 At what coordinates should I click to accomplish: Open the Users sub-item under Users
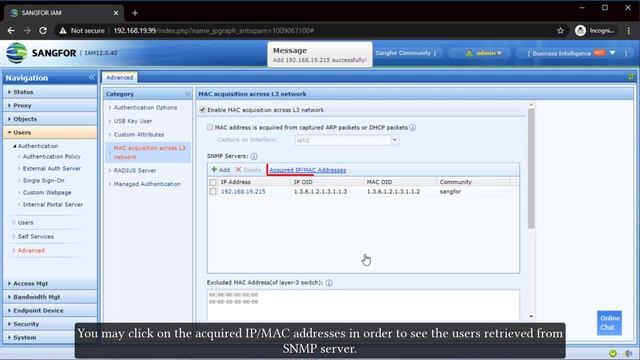25,222
